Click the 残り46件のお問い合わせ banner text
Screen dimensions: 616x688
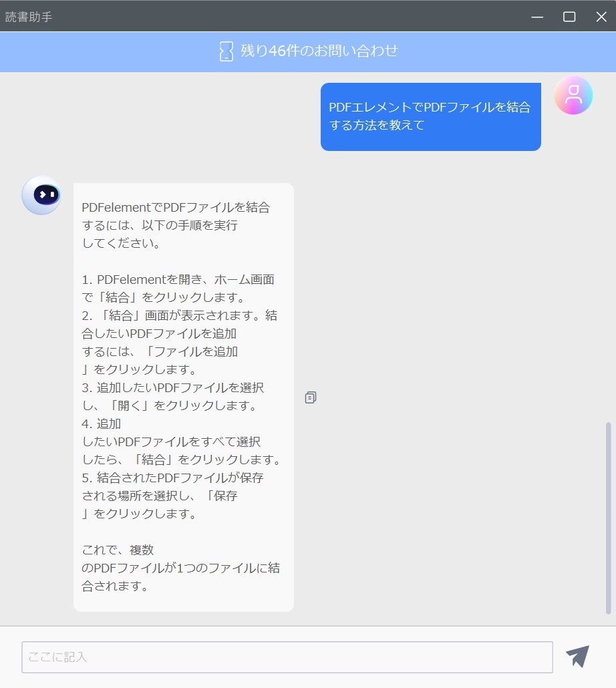[x=319, y=51]
